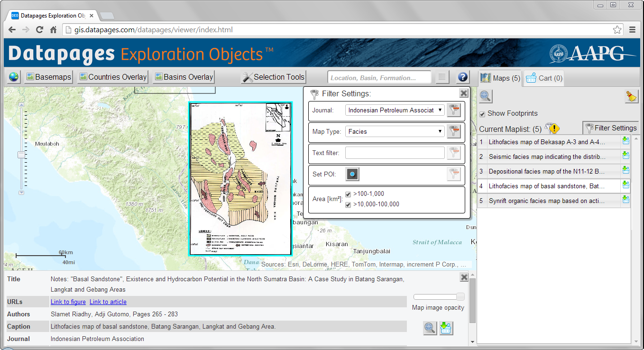Image resolution: width=644 pixels, height=350 pixels.
Task: Click the search results list icon
Action: 442,77
